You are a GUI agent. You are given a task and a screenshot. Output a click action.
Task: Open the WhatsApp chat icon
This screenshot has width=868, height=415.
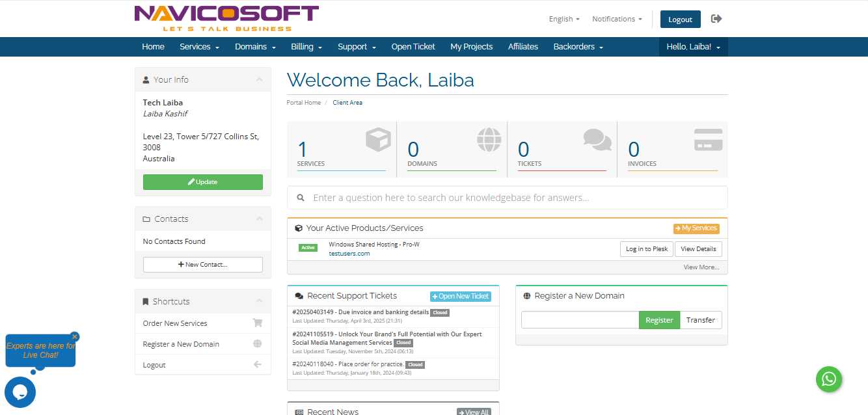pos(829,379)
